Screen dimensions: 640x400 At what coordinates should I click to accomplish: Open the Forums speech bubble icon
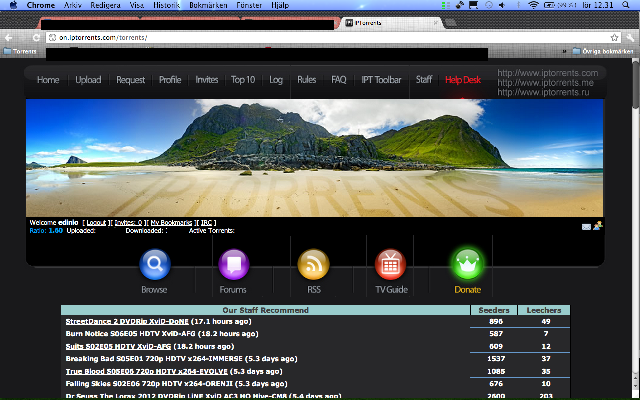[x=233, y=264]
